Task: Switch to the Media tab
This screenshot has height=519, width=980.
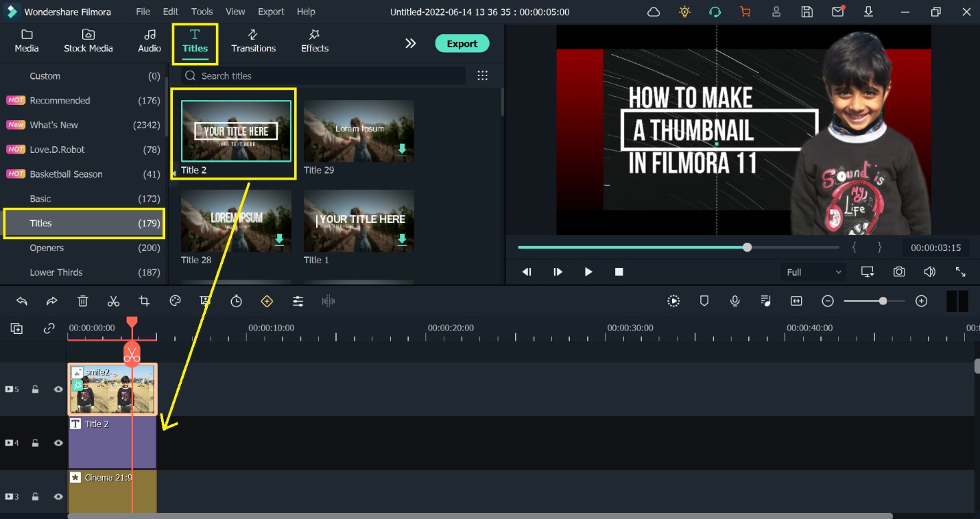Action: [27, 41]
